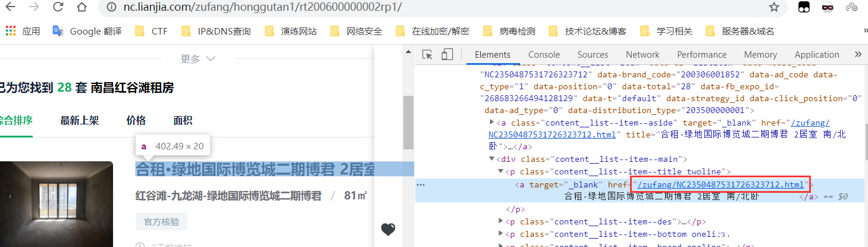Open the 技术论坛&博客 bookmark folder
The width and height of the screenshot is (868, 247).
(587, 31)
